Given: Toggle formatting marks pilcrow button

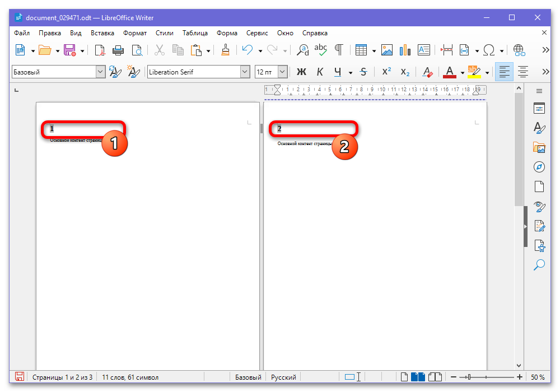Looking at the screenshot, I should 339,50.
